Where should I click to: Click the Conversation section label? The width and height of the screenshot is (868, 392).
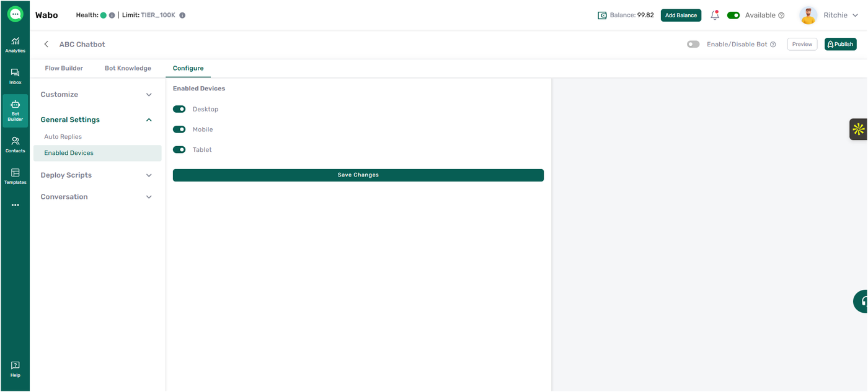pyautogui.click(x=64, y=197)
